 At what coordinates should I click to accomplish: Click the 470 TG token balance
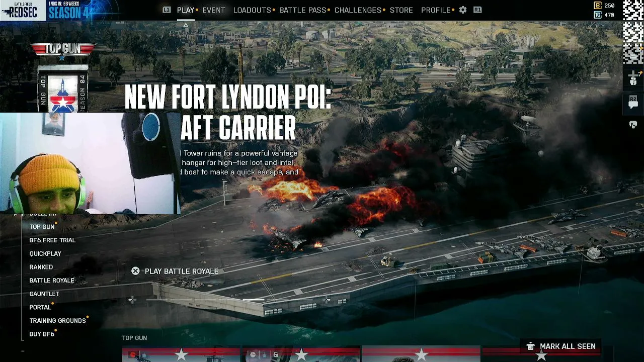coord(609,15)
